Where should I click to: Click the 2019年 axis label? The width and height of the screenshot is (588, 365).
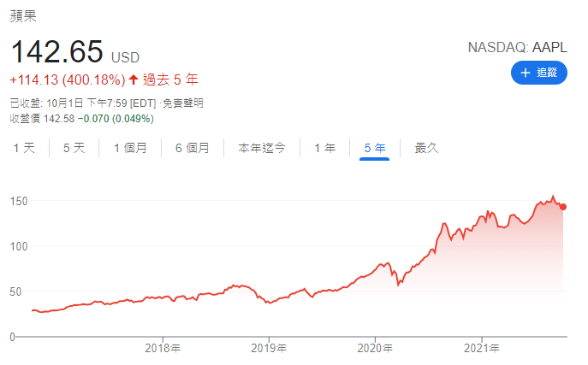point(269,348)
